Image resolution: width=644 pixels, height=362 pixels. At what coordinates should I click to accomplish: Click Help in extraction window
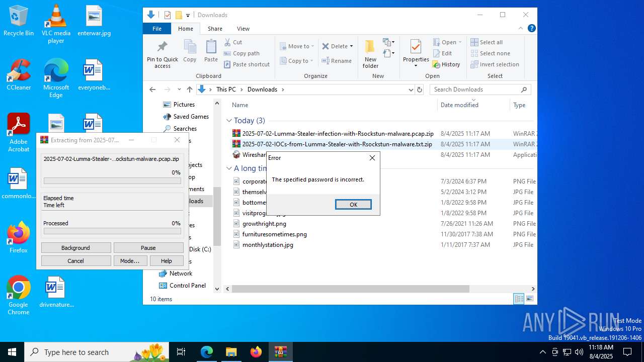tap(167, 261)
